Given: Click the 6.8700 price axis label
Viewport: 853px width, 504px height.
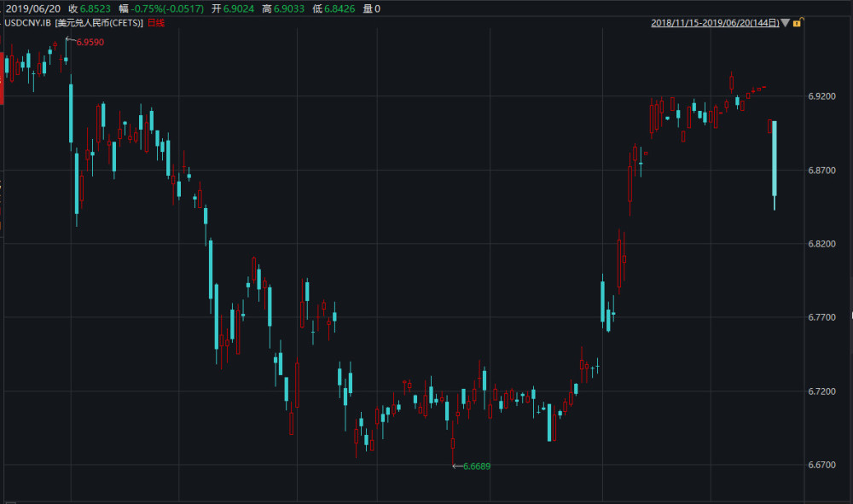Looking at the screenshot, I should coord(821,171).
